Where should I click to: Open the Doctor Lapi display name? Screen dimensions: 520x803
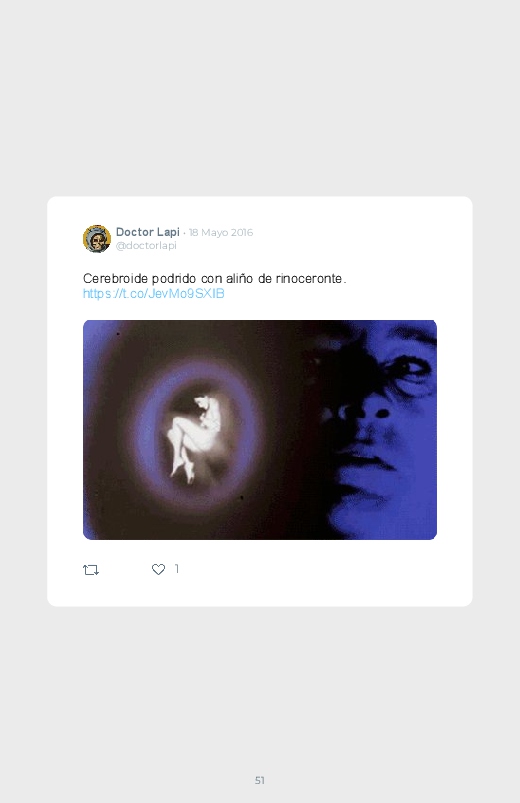(148, 232)
